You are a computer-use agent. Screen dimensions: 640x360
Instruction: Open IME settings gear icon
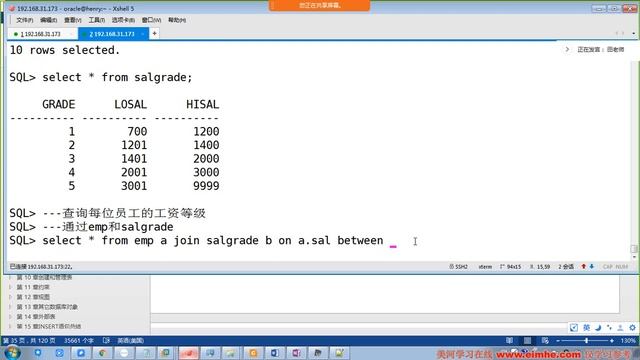tap(632, 328)
